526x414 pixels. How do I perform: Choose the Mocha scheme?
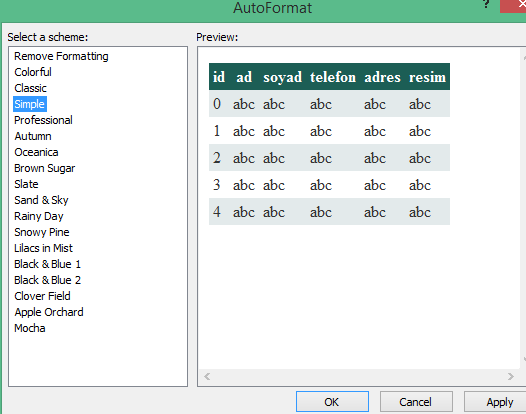30,328
